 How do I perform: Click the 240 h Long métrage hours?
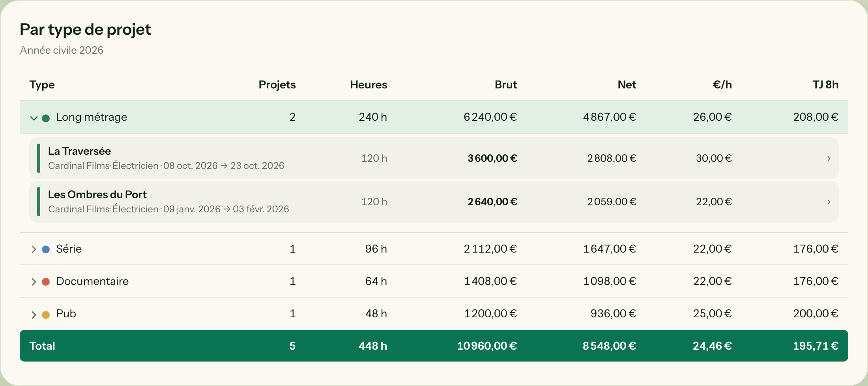pyautogui.click(x=373, y=117)
